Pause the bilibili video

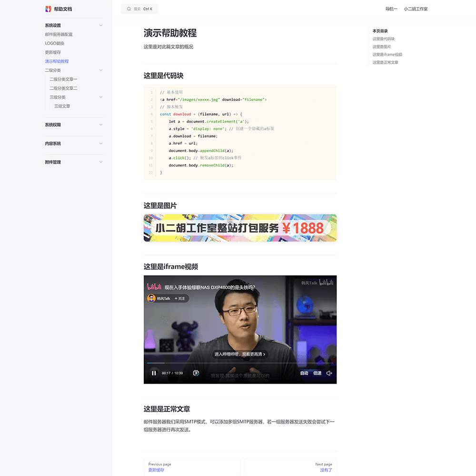[x=154, y=373]
